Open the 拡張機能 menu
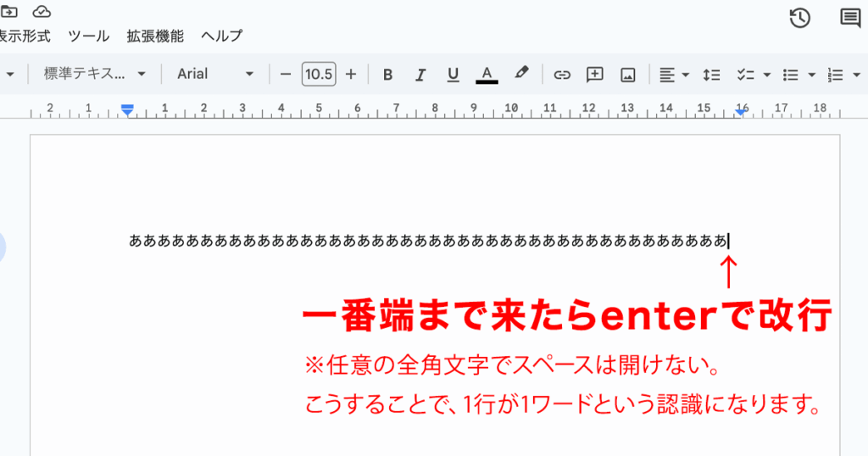The width and height of the screenshot is (868, 456). [x=154, y=36]
